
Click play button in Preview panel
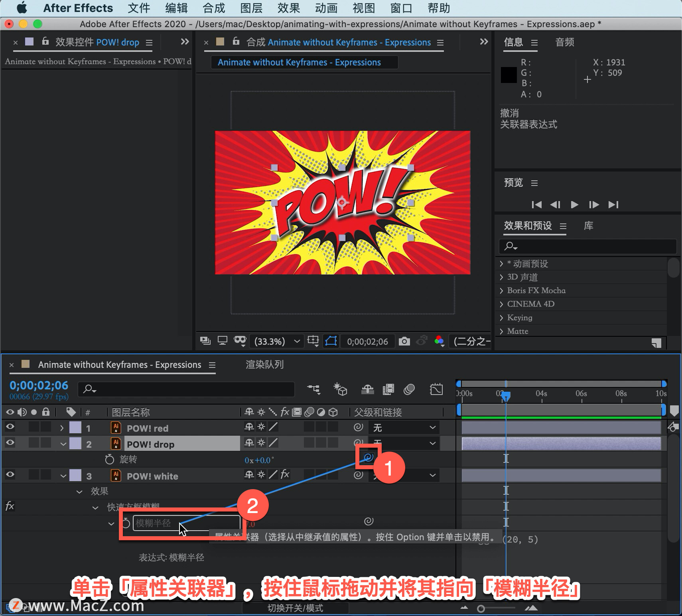(574, 205)
